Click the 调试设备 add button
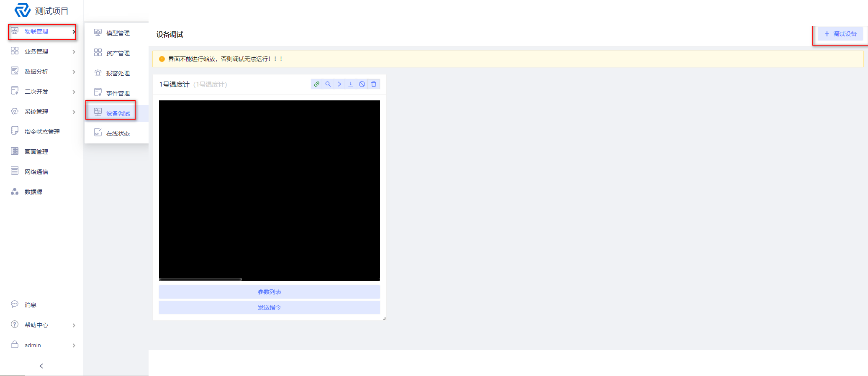 [x=840, y=34]
